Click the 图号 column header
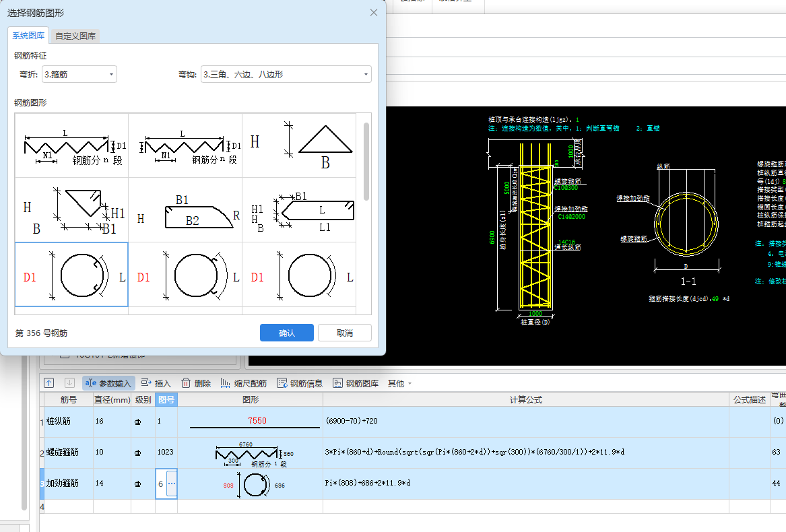The height and width of the screenshot is (532, 786). pos(166,399)
